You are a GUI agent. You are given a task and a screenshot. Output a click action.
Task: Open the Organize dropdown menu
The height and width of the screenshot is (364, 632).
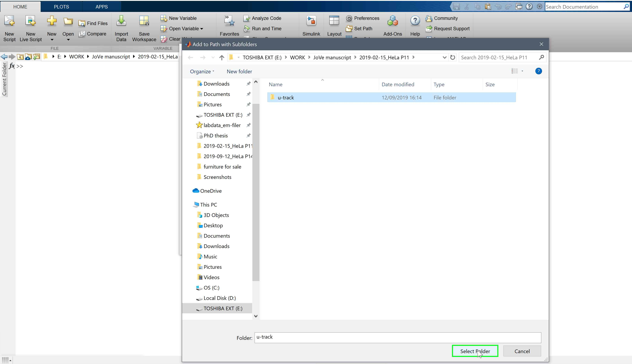202,72
